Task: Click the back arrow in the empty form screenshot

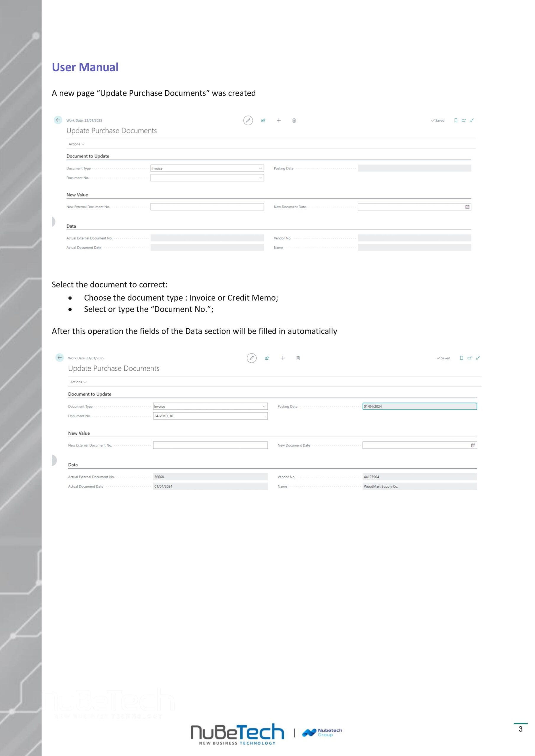Action: click(x=58, y=120)
